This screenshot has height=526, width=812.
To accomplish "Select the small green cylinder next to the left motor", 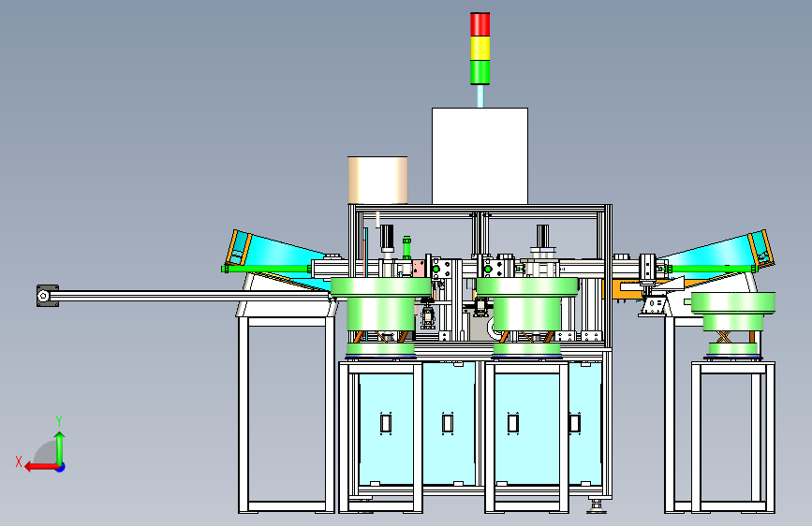I will (406, 247).
